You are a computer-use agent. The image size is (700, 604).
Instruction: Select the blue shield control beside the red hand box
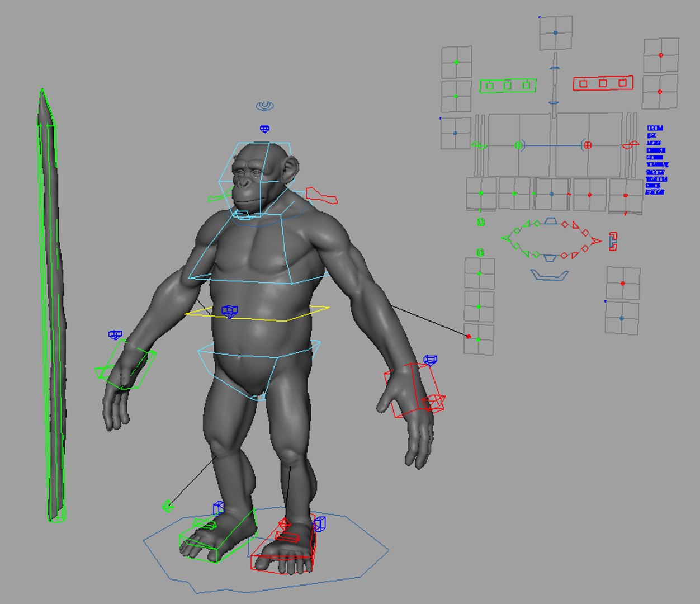430,360
